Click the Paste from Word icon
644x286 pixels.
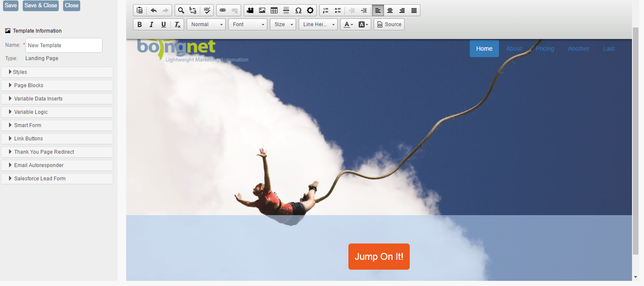[140, 10]
